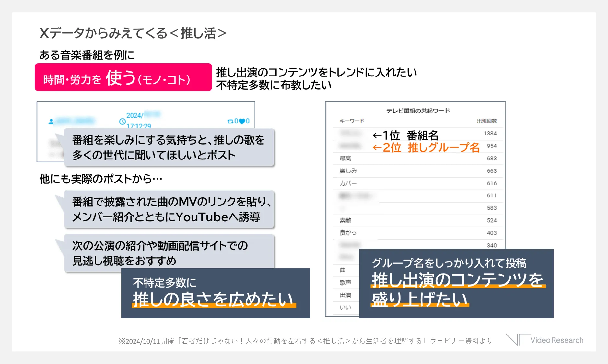Click the 出現回数 column header
The image size is (608, 364).
[487, 121]
